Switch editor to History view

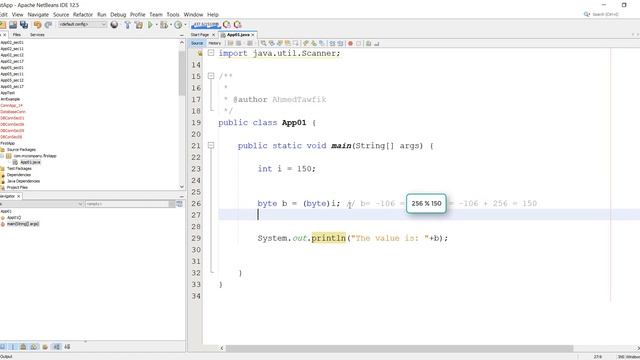(215, 43)
